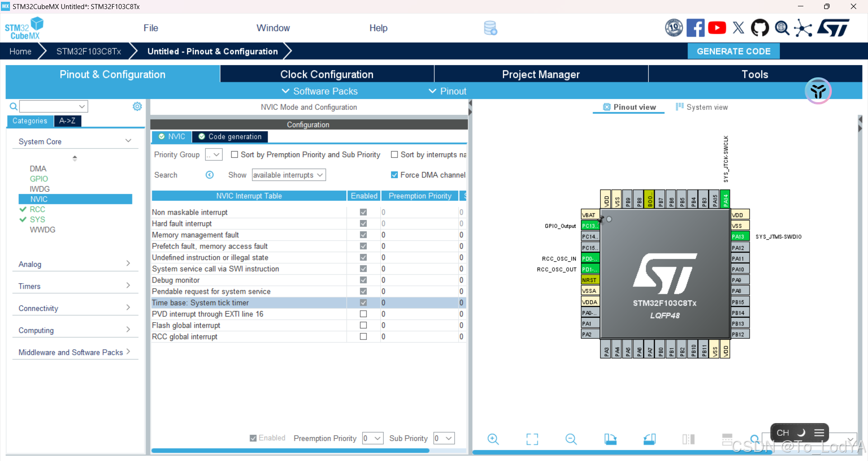
Task: Open the Priority Group dropdown
Action: [x=214, y=155]
